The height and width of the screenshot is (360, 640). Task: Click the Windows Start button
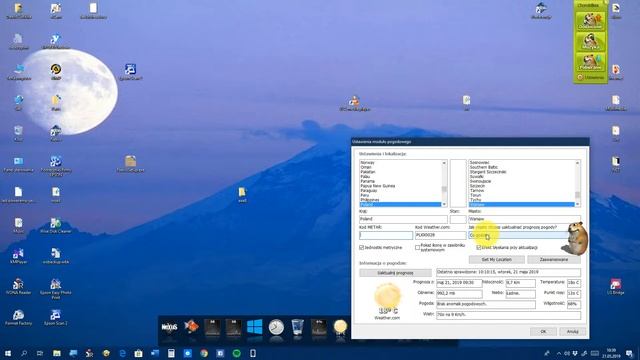(8, 353)
